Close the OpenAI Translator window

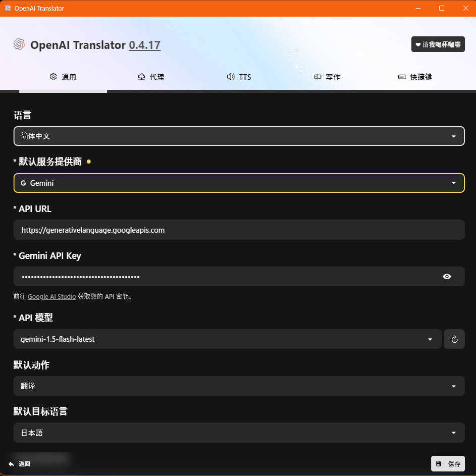465,8
